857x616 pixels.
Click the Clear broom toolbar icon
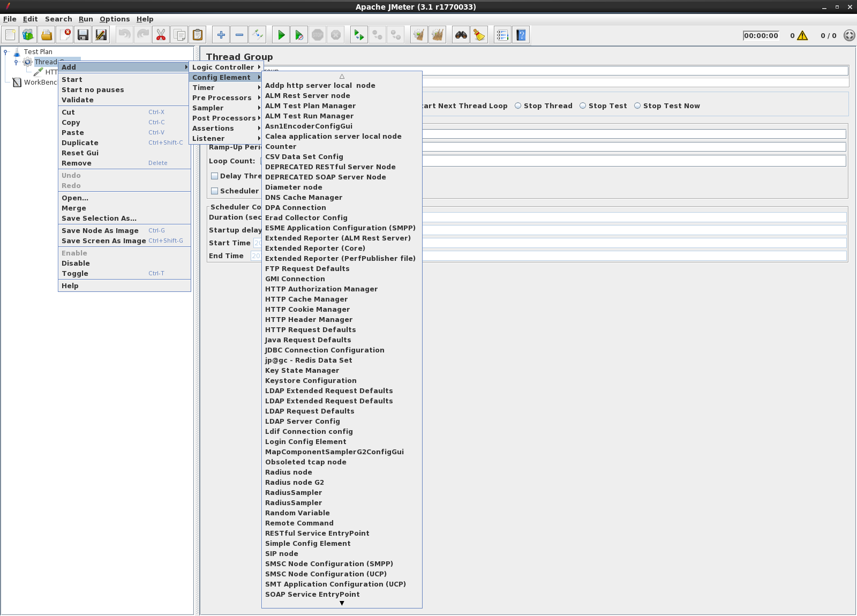478,34
